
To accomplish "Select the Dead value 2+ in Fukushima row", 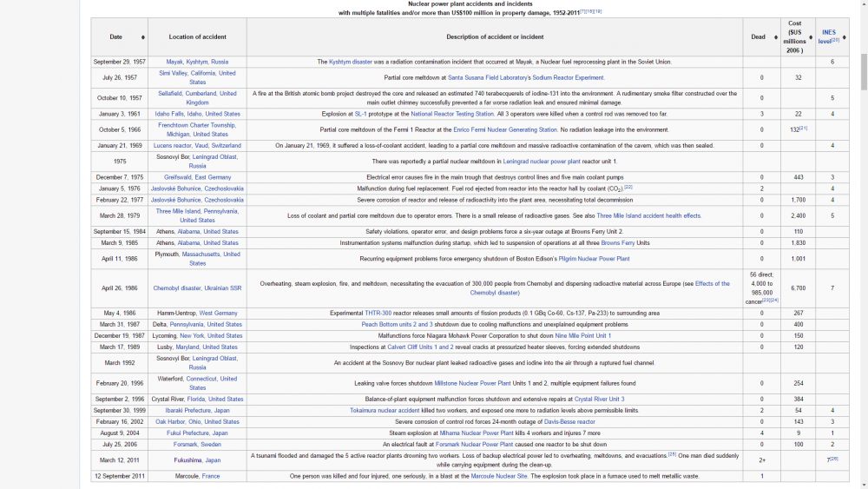I will click(762, 460).
